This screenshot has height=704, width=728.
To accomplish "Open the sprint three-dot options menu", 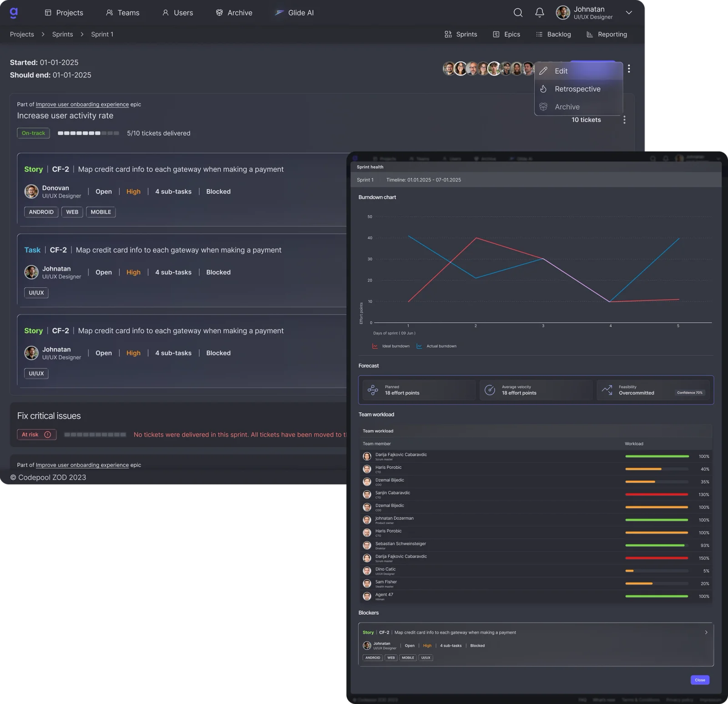I will pos(629,68).
